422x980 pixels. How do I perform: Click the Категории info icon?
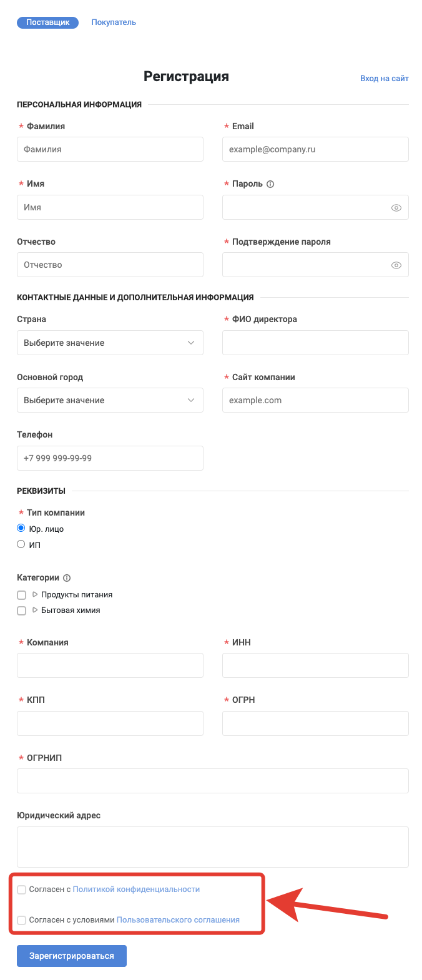click(67, 578)
